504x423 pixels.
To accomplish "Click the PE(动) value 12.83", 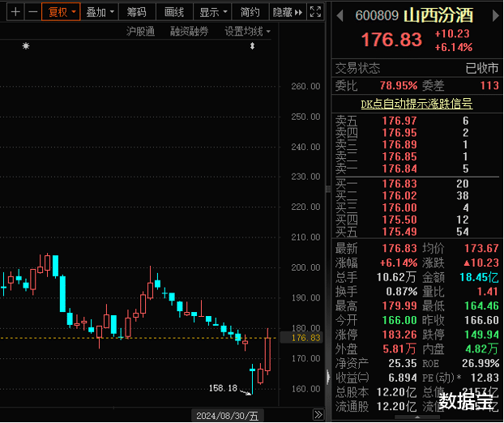I will pyautogui.click(x=485, y=378).
